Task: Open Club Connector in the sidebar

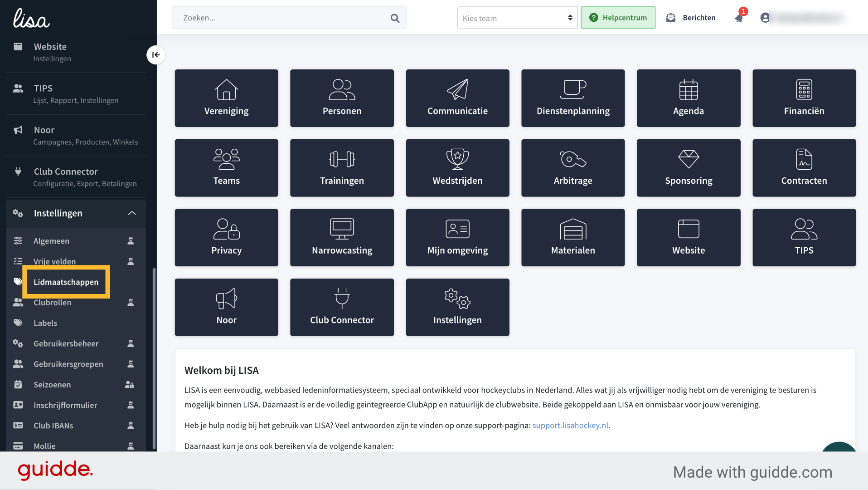Action: (x=76, y=177)
